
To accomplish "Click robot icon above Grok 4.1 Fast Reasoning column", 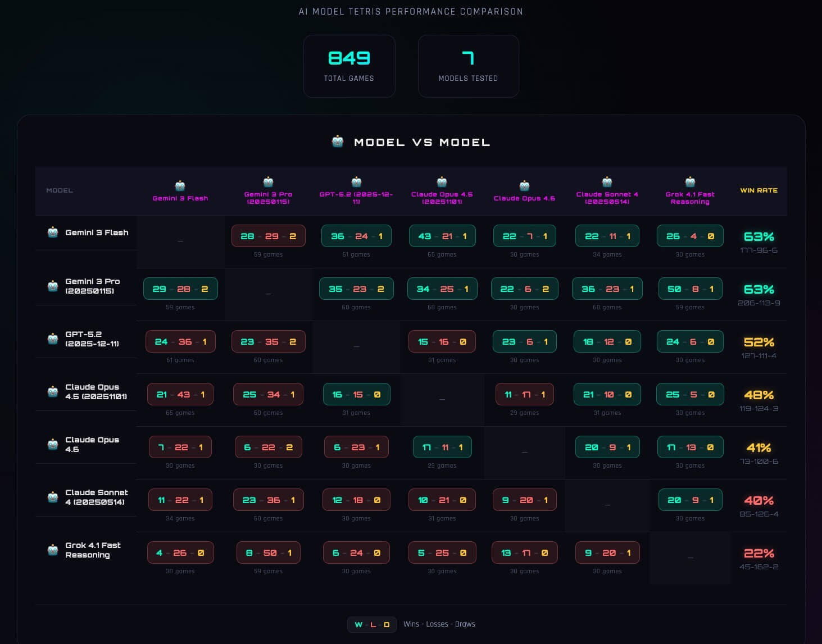I will point(690,182).
